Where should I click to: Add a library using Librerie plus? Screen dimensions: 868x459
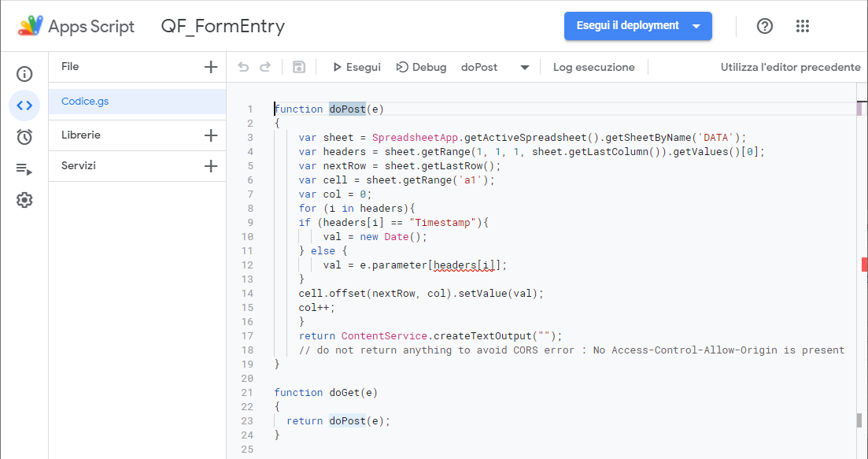click(210, 135)
